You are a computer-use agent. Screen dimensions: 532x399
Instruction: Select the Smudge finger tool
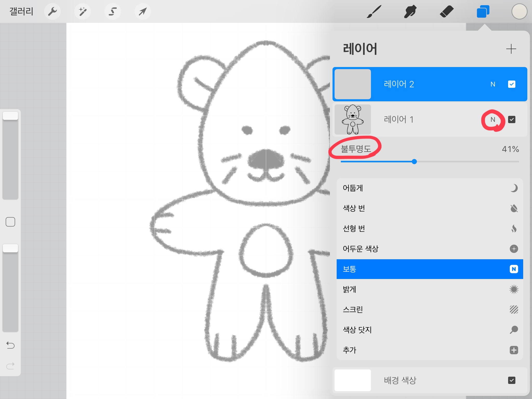pyautogui.click(x=410, y=11)
